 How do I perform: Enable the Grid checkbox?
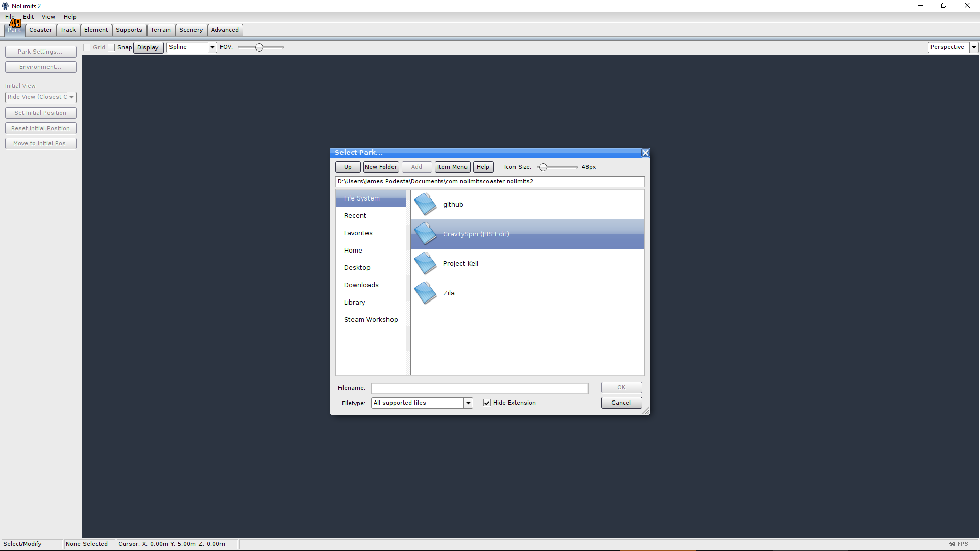pos(87,47)
